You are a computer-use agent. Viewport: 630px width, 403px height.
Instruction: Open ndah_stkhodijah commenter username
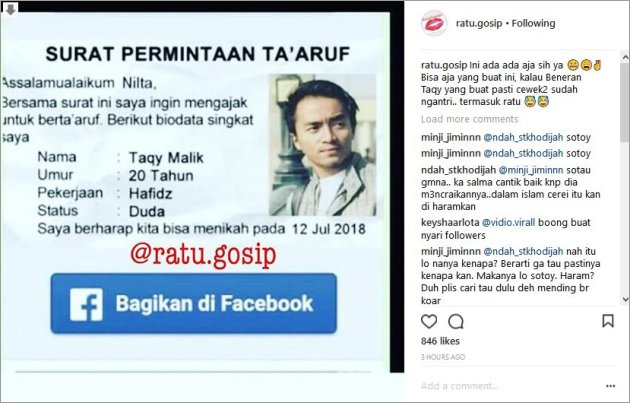[x=458, y=170]
